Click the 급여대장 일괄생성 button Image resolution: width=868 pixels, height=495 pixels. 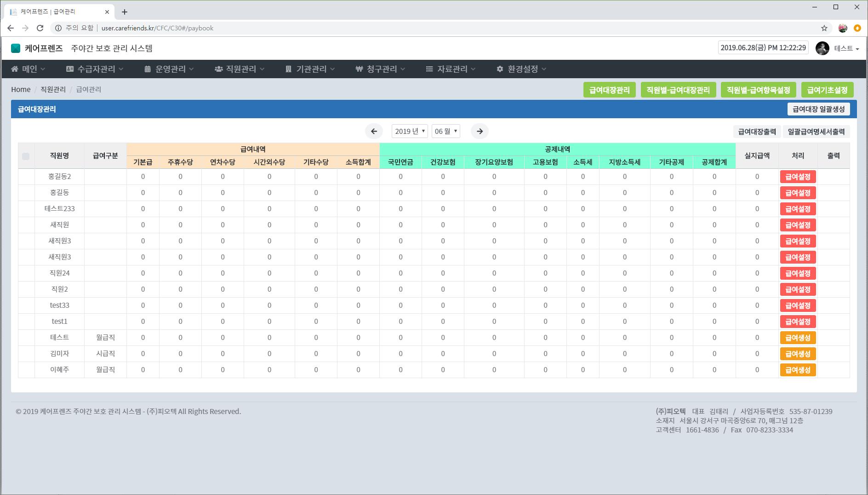point(818,109)
